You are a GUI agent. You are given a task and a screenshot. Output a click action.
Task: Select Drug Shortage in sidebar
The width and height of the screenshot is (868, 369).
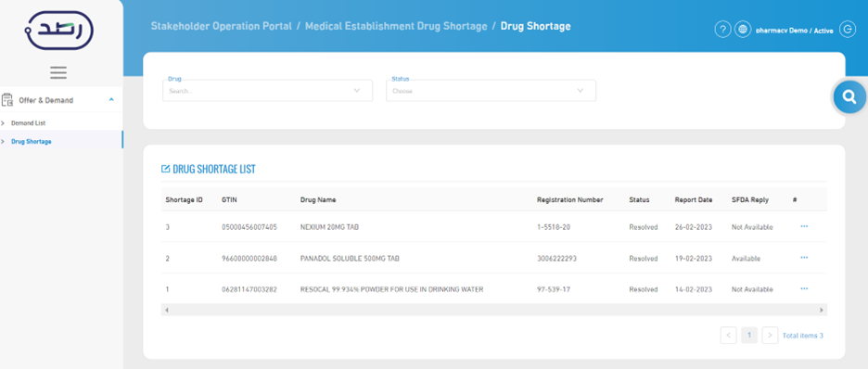pos(32,142)
